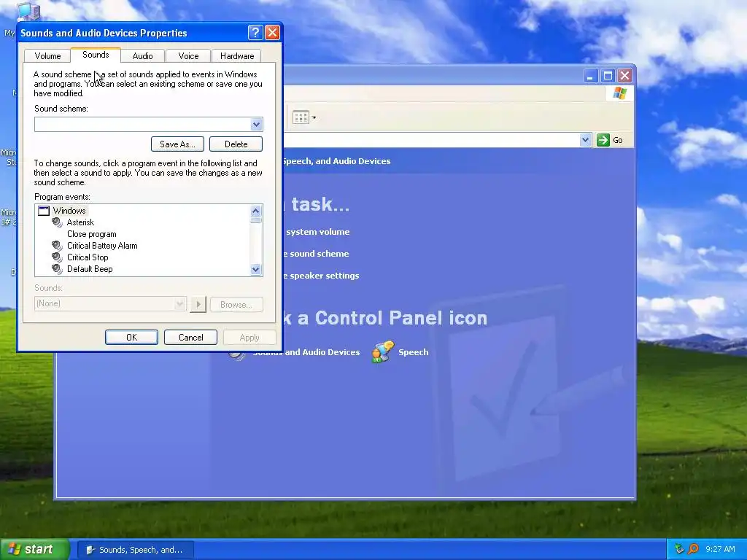This screenshot has height=560, width=747.
Task: Select the Sounds tab
Action: 96,54
